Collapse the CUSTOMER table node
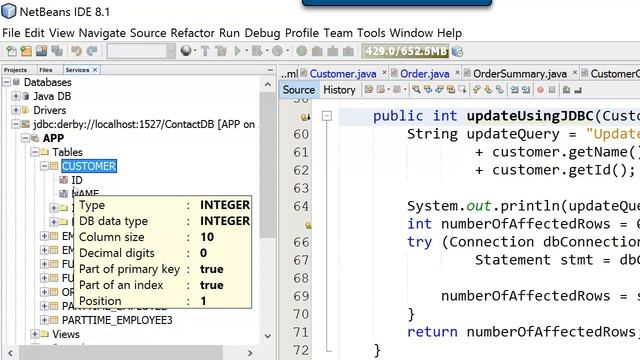Viewport: 640px width, 360px height. 44,166
